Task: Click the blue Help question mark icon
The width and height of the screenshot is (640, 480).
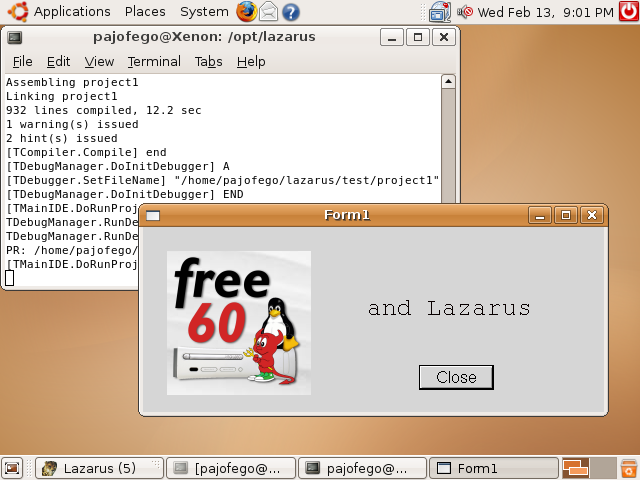Action: 290,12
